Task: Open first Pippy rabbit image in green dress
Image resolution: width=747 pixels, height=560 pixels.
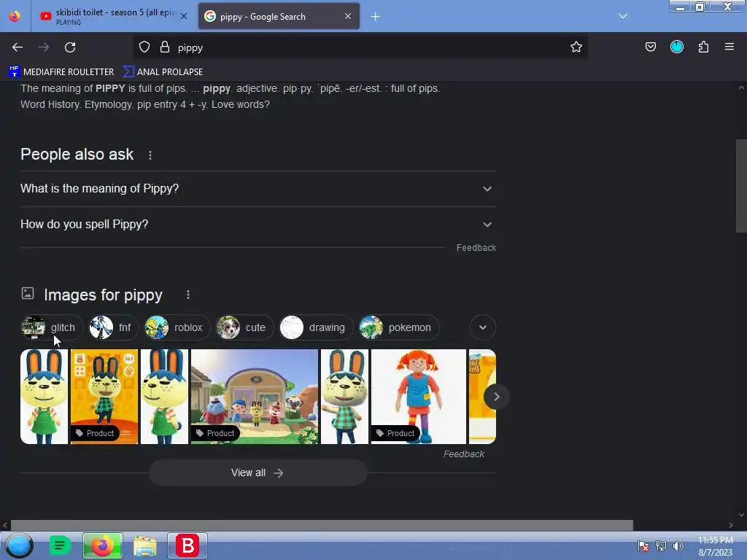Action: point(44,397)
